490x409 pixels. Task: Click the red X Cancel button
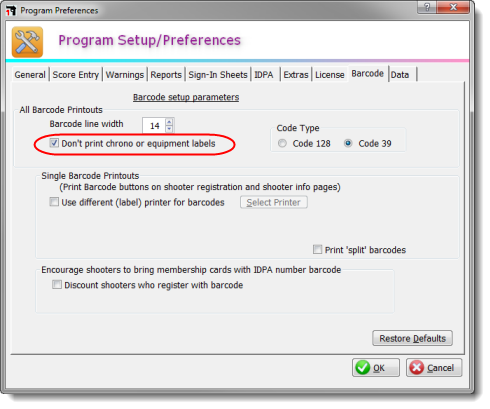(x=434, y=368)
